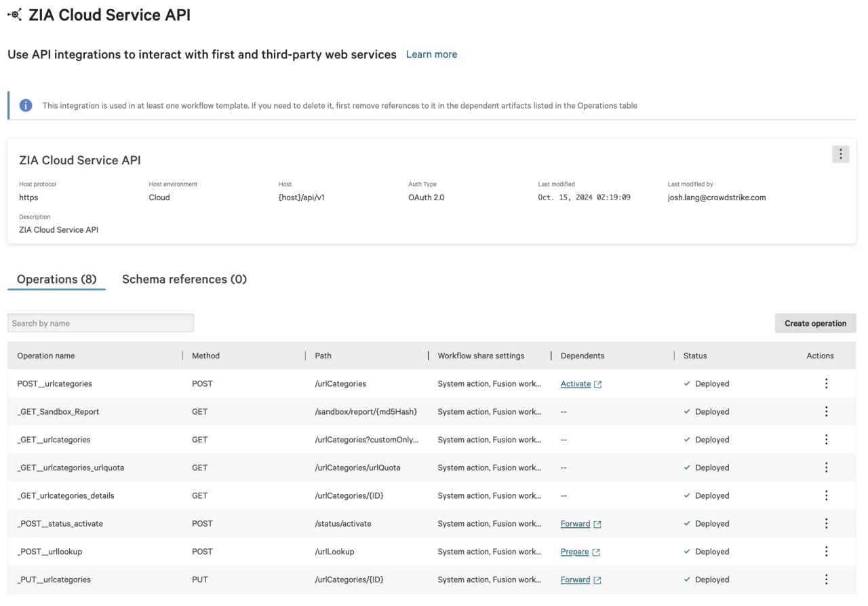Click the josh.lang@crowdstrike.com value
Viewport: 868px width, 606px height.
717,197
